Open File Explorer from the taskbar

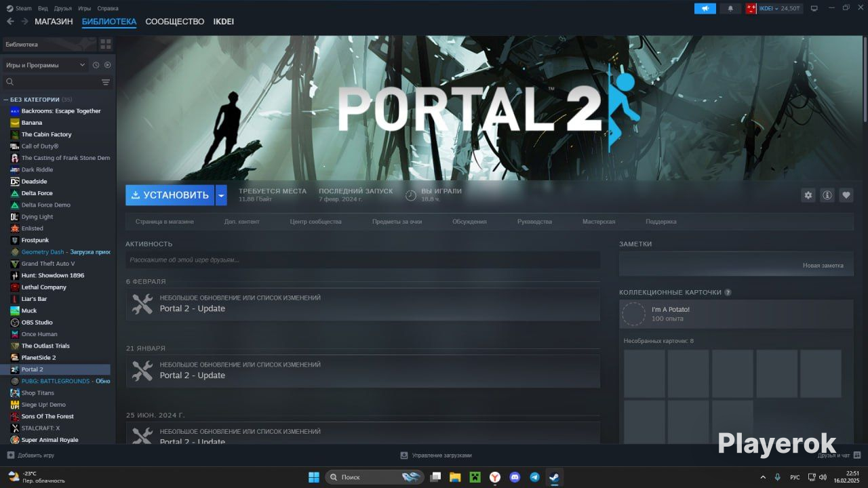click(455, 477)
